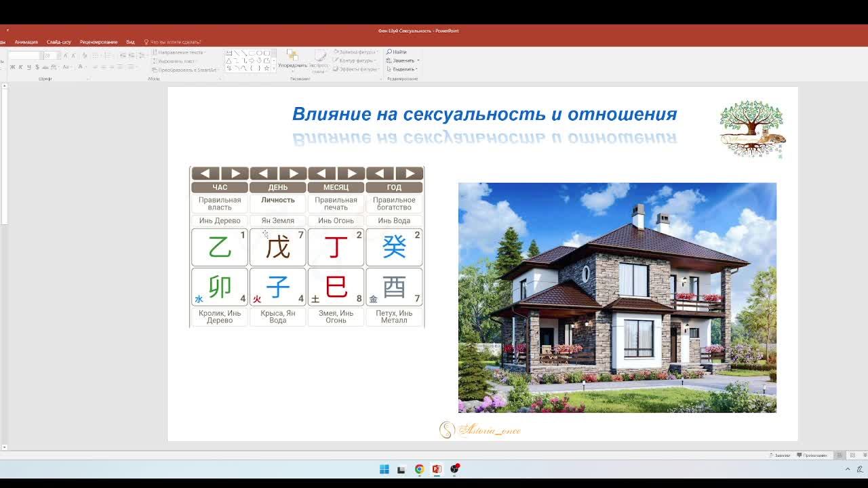This screenshot has height=488, width=868.
Task: Select the line shape in the shapes gallery
Action: click(x=237, y=53)
